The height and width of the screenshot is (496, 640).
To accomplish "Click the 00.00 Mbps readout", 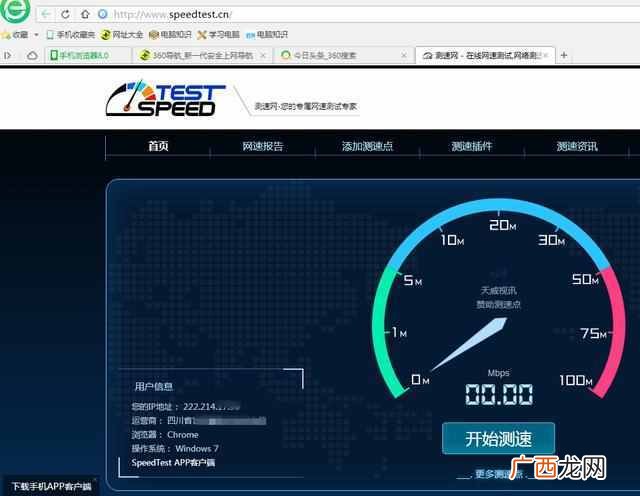I will pos(499,394).
